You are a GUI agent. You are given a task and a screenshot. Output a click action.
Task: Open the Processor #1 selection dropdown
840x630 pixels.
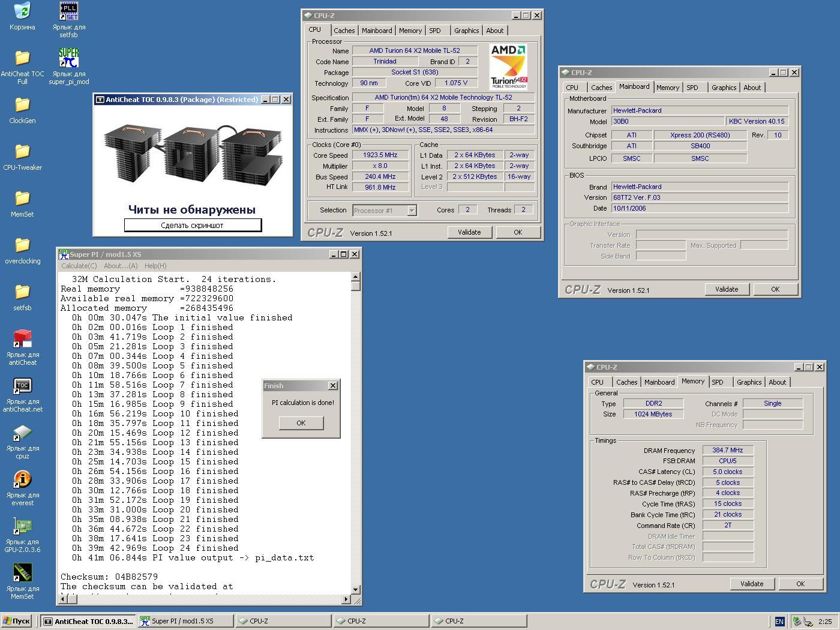(x=385, y=210)
